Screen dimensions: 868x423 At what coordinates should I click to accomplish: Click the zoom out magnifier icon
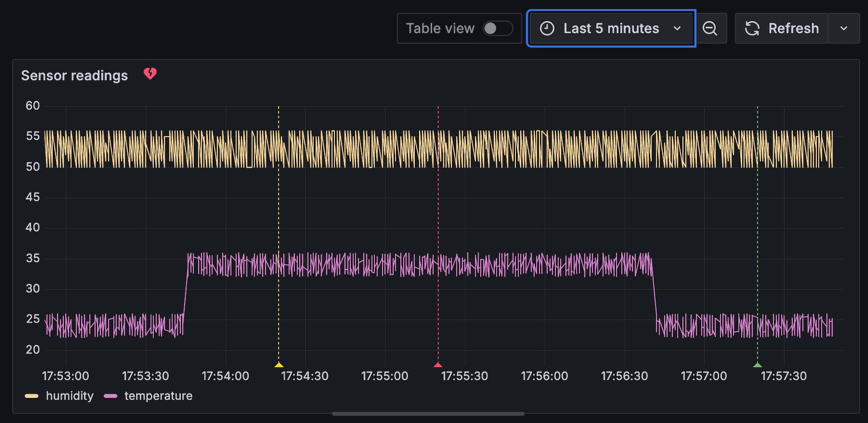[710, 29]
